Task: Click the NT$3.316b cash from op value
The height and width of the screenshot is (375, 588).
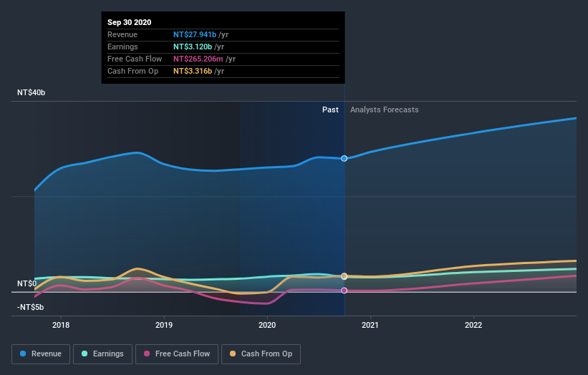Action: point(193,71)
